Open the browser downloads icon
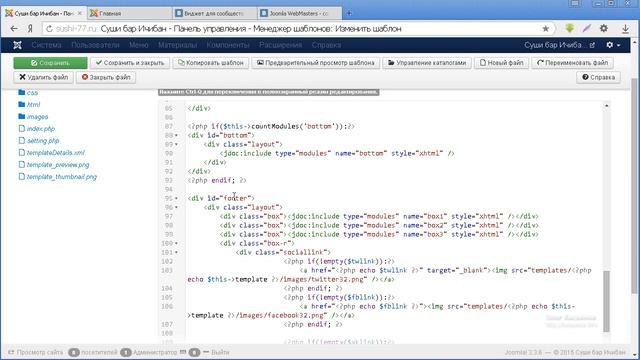This screenshot has width=640, height=360. 625,29
